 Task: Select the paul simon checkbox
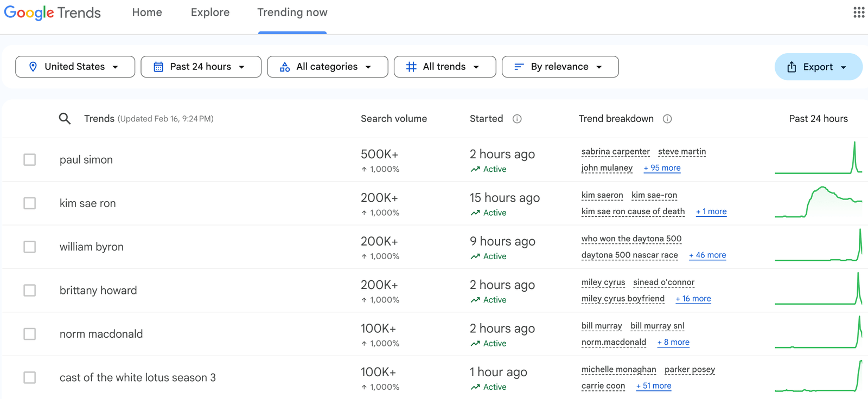pos(30,160)
